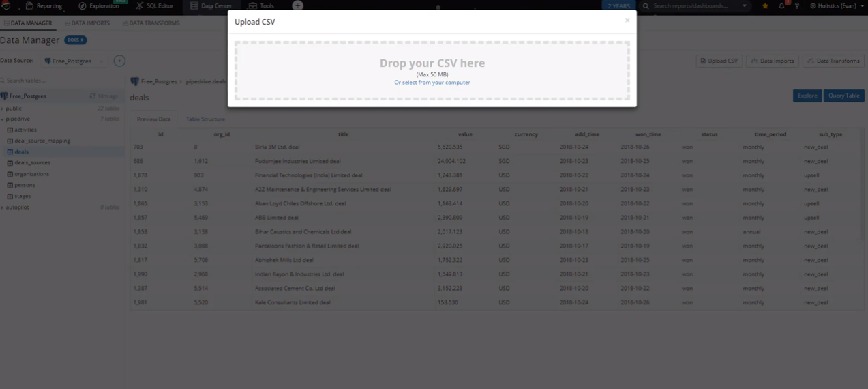Switch to the Preview Data tab
868x389 pixels.
point(153,119)
